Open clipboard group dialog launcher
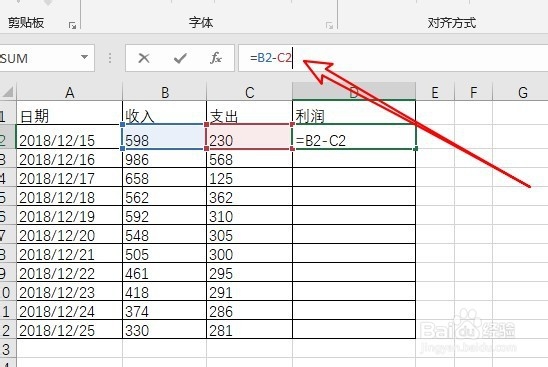The height and width of the screenshot is (367, 548). pyautogui.click(x=72, y=25)
